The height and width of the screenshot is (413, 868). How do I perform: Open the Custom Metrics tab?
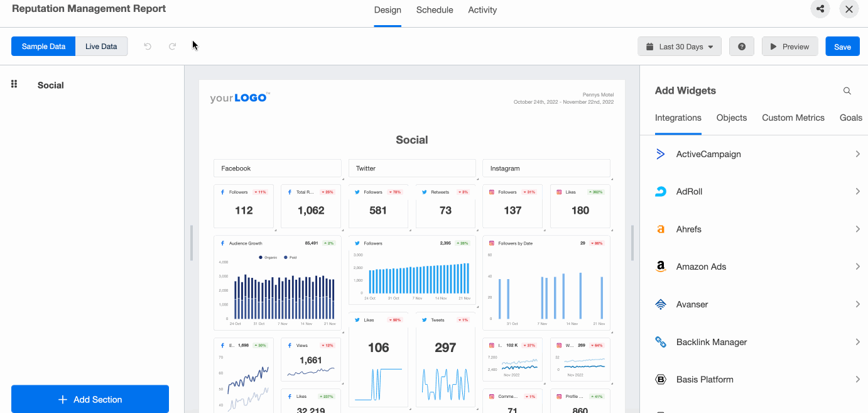[793, 118]
